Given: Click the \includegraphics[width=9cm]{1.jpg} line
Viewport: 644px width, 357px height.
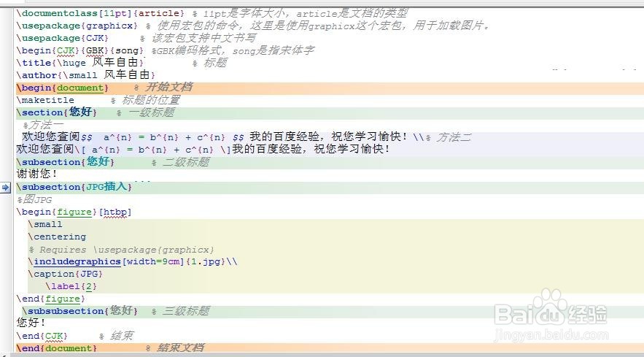Looking at the screenshot, I should click(x=133, y=261).
